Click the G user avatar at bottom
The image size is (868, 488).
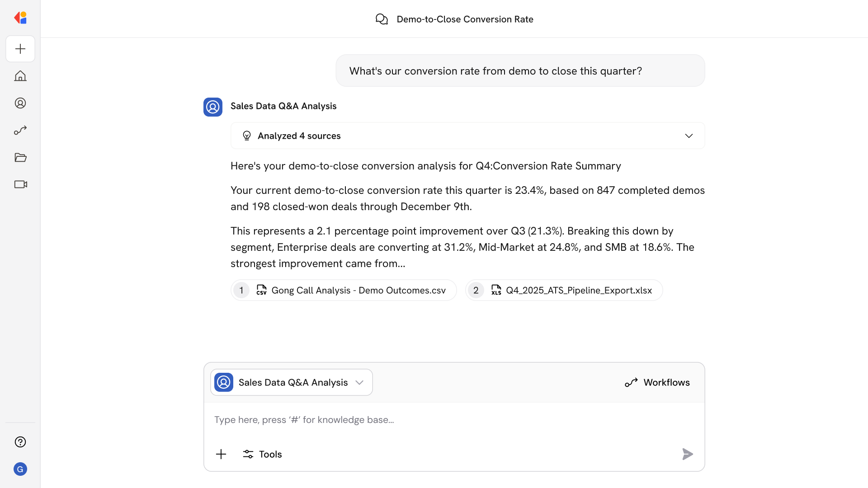pos(20,469)
